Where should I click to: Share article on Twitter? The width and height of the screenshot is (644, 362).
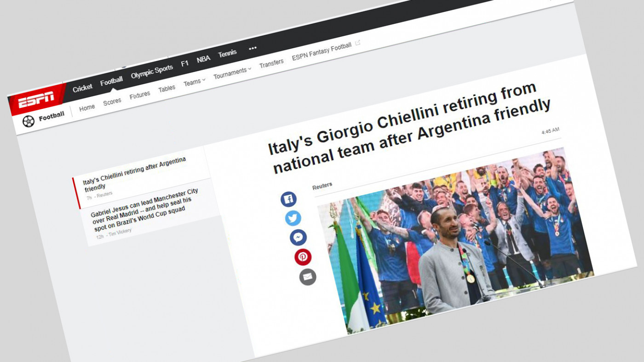point(293,218)
